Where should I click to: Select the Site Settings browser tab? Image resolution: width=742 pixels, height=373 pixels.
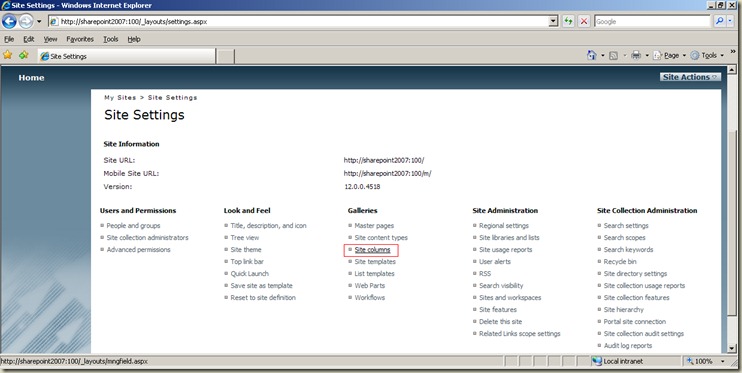click(127, 56)
